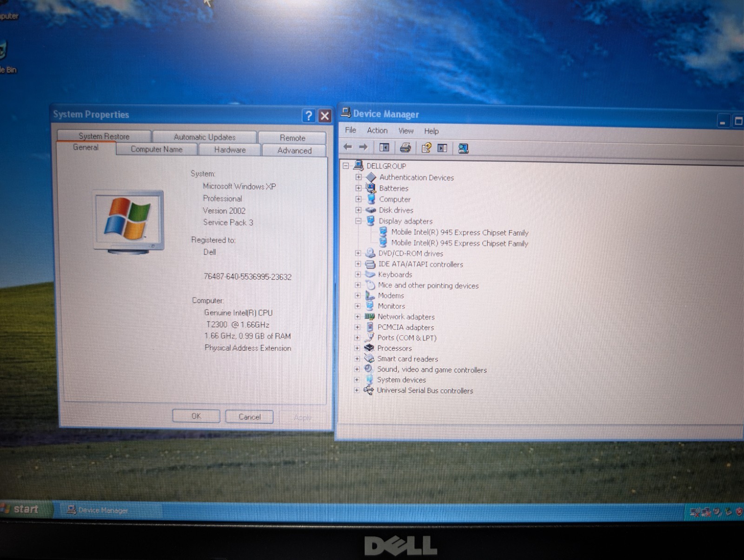Select the Ports (COM & LPT) item
Image resolution: width=744 pixels, height=560 pixels.
407,338
